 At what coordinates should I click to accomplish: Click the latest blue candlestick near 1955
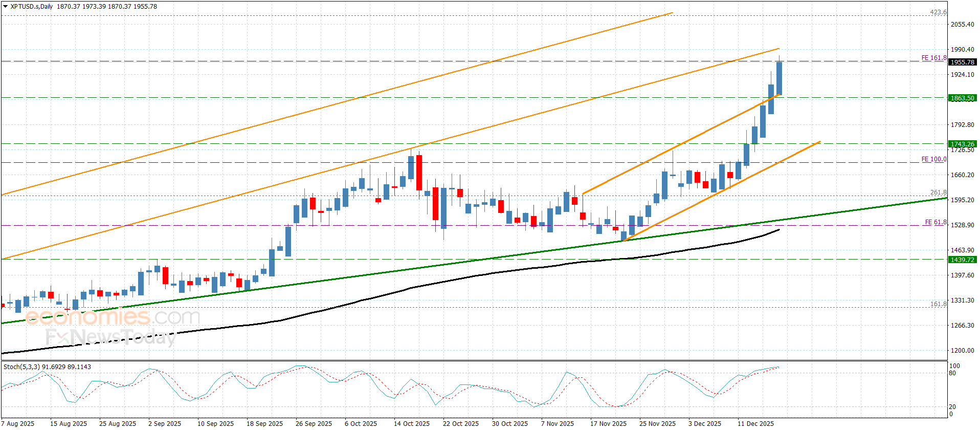click(779, 78)
